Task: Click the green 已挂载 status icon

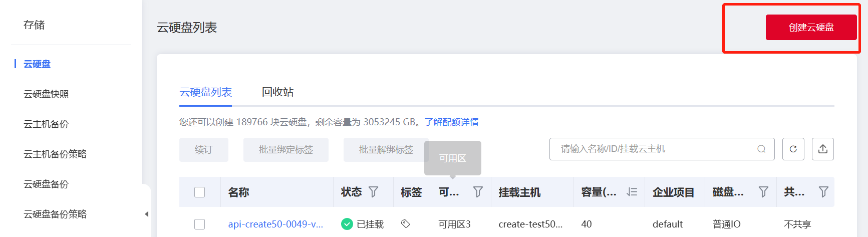Action: click(347, 224)
